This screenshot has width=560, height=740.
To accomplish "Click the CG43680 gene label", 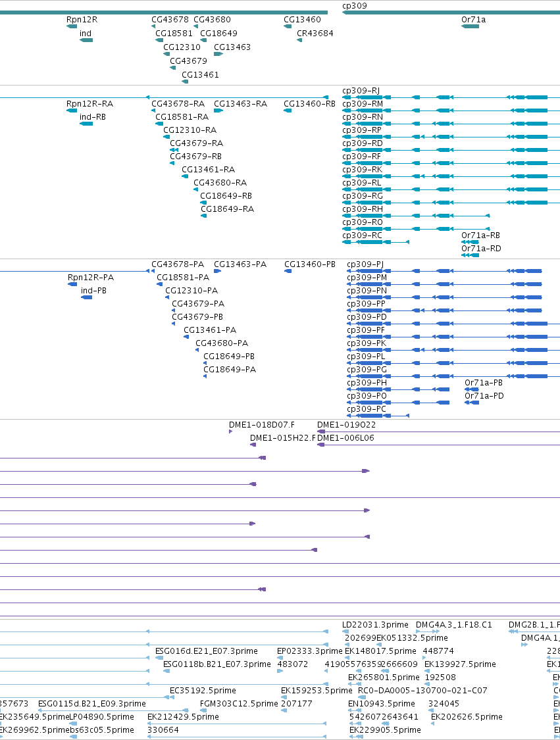I will 212,19.
